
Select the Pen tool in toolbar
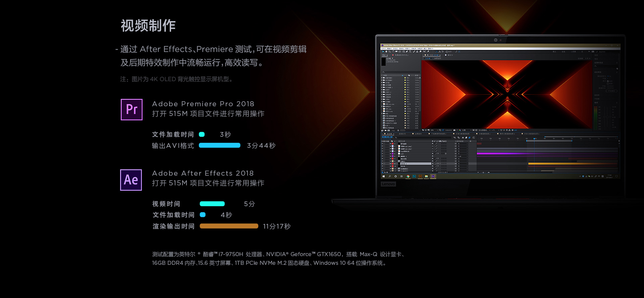407,52
